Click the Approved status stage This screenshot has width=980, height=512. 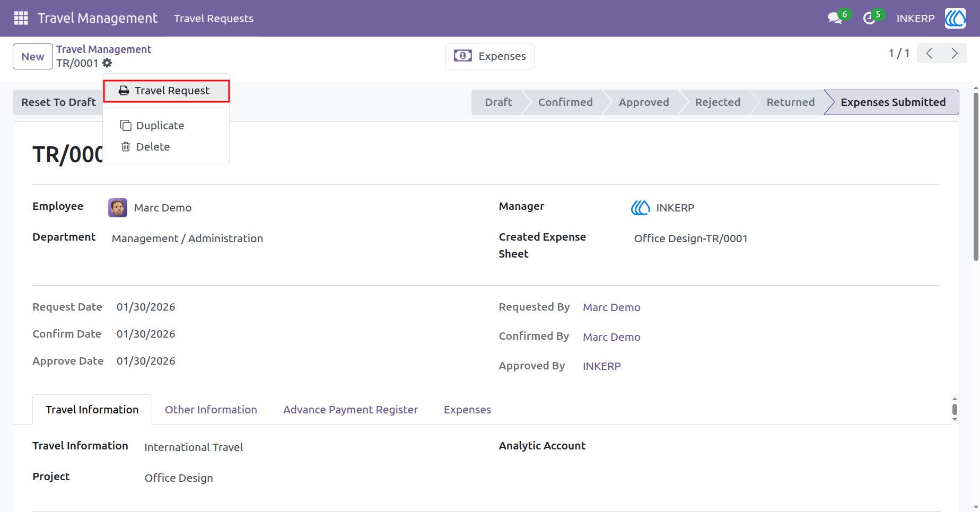[644, 102]
